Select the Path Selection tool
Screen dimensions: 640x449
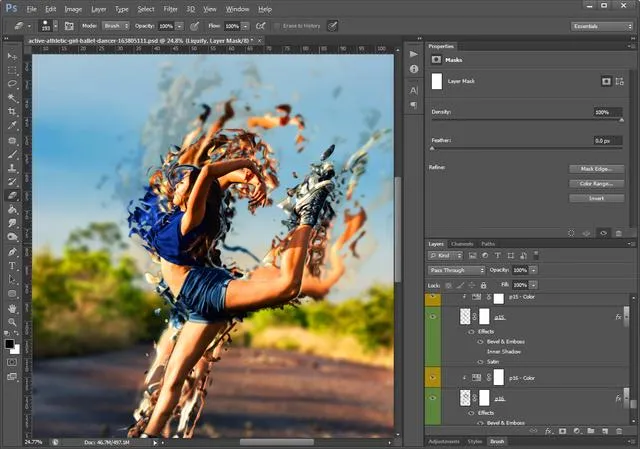click(x=12, y=280)
